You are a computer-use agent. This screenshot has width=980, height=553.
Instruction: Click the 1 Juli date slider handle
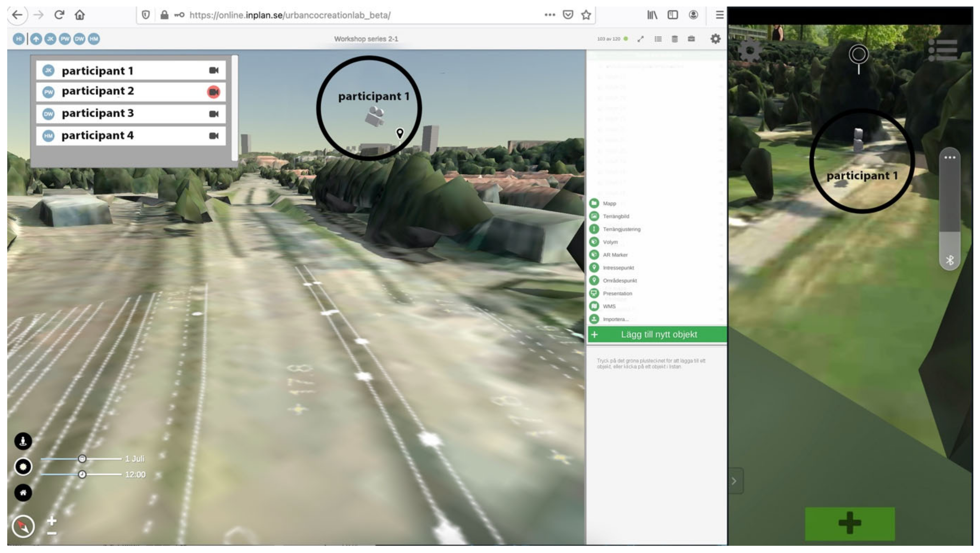tap(82, 459)
